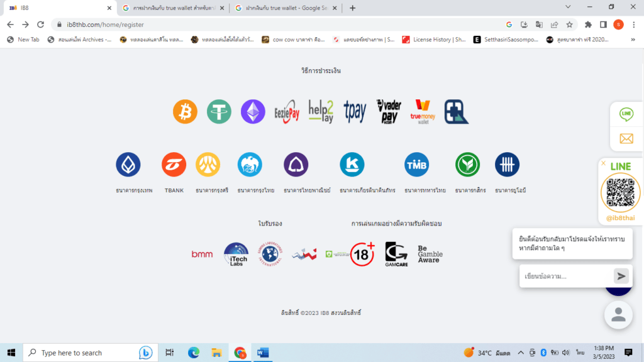Open the Chrome profile avatar
This screenshot has width=644, height=362.
[619, 25]
